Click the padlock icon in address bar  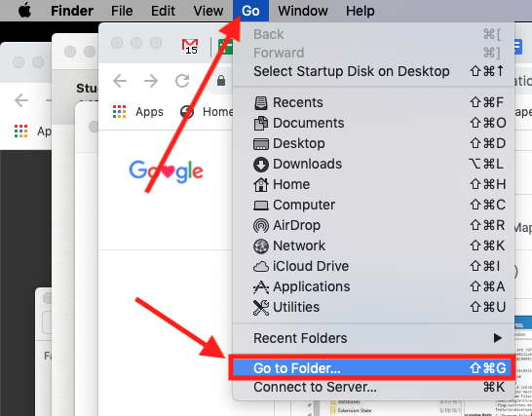[x=221, y=81]
